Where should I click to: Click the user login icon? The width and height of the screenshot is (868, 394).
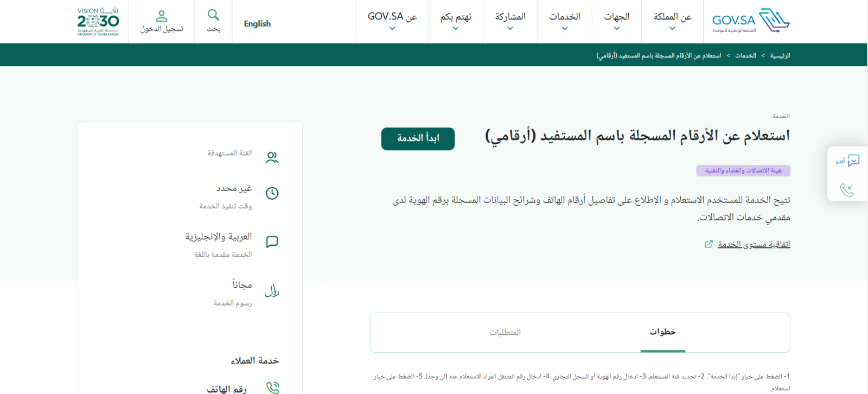[162, 16]
